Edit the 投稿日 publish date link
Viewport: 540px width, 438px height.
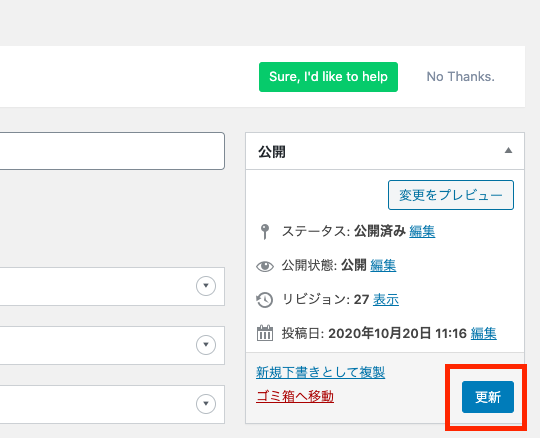484,333
